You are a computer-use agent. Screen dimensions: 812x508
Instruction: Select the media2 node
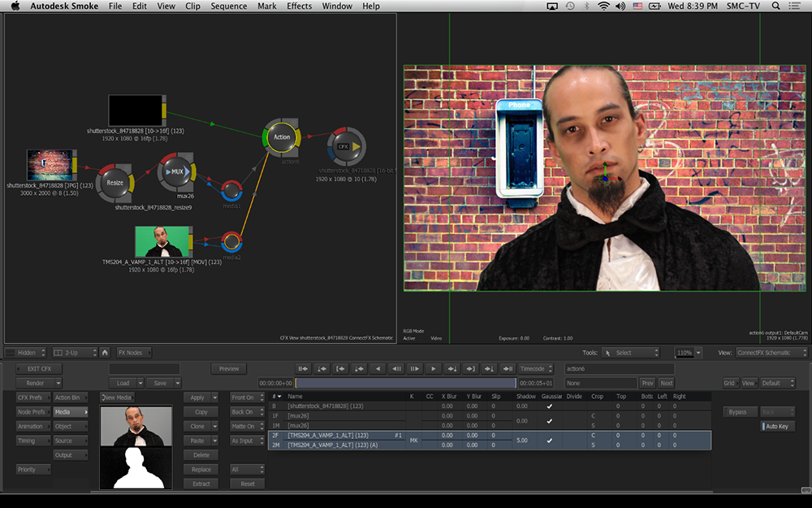pyautogui.click(x=232, y=241)
